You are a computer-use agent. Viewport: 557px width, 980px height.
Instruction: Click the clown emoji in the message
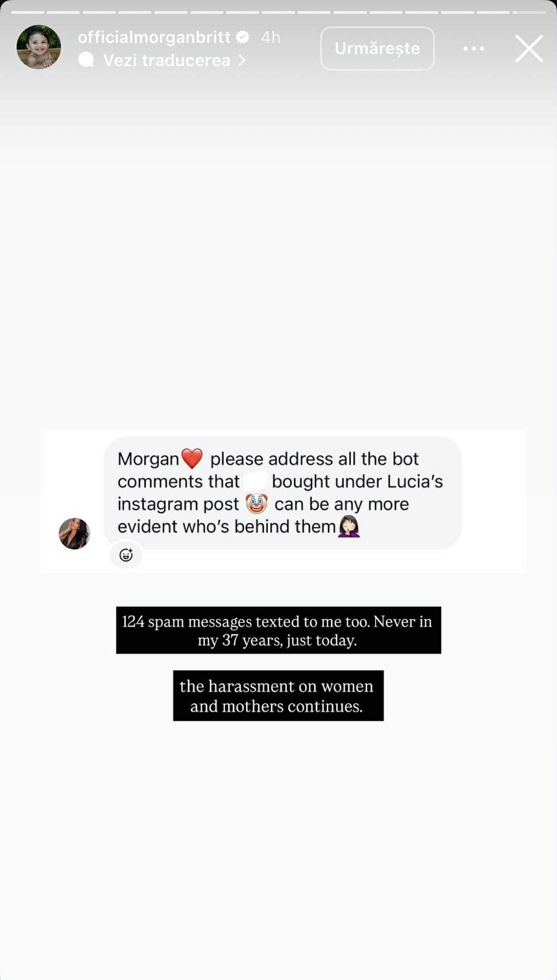point(256,504)
